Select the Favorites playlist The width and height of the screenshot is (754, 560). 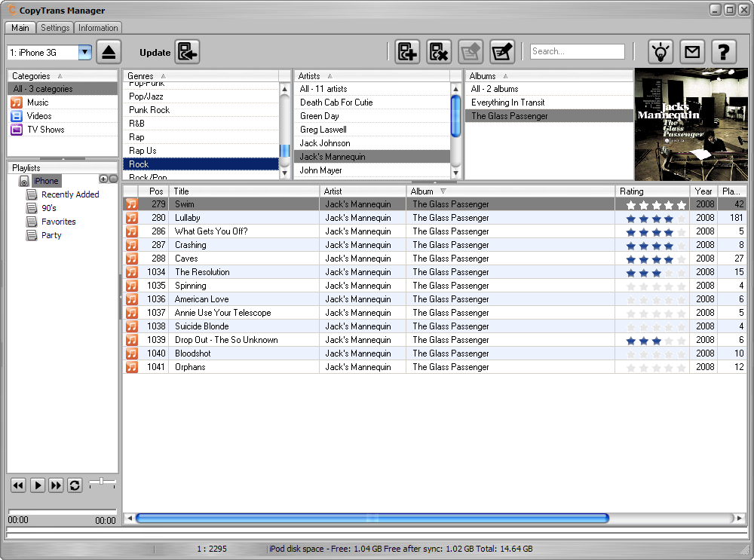(58, 222)
